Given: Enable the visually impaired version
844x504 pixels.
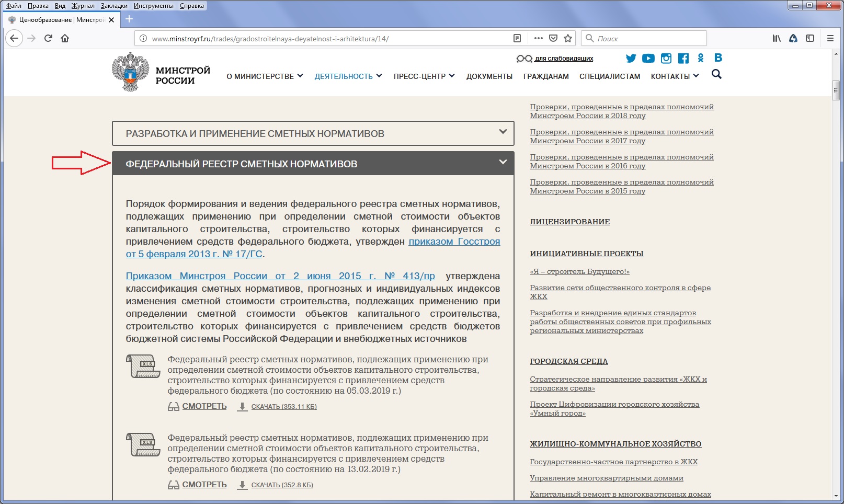Looking at the screenshot, I should (x=563, y=59).
